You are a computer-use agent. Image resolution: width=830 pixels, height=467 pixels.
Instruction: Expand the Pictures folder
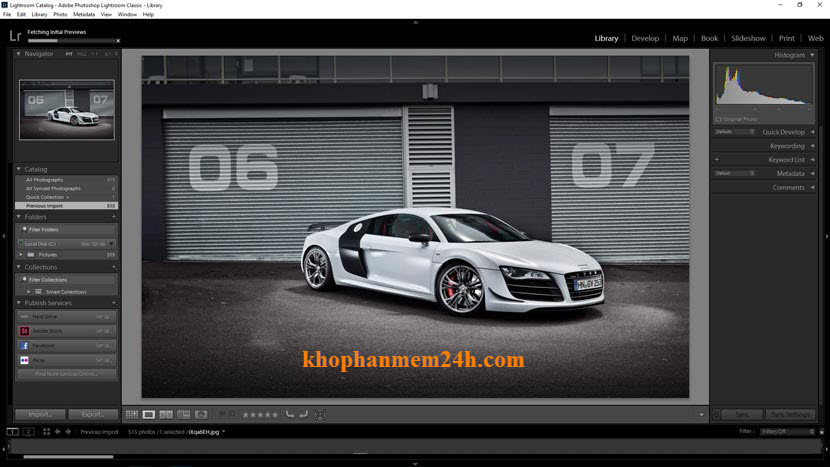pos(19,255)
